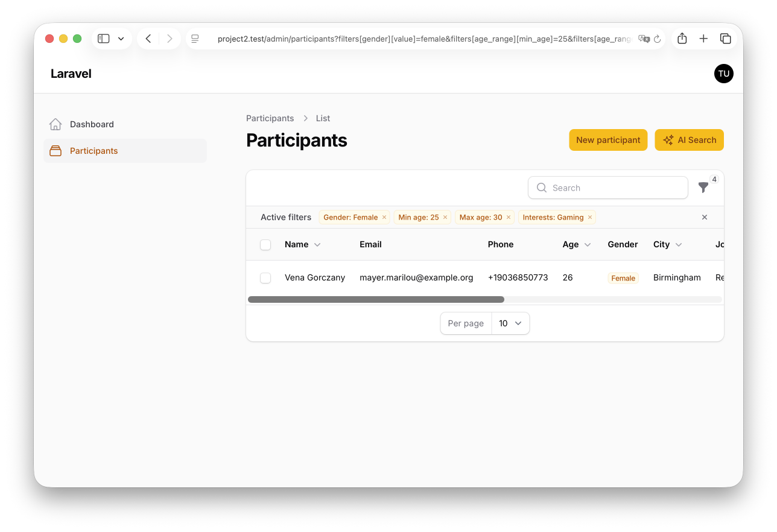This screenshot has height=532, width=777.
Task: Reload the page in browser
Action: [x=658, y=39]
